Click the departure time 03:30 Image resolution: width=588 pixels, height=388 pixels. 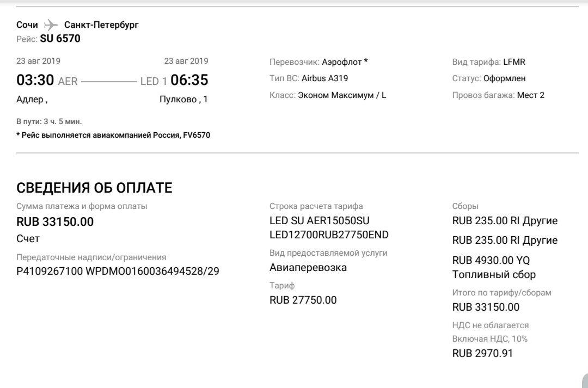[x=35, y=81]
